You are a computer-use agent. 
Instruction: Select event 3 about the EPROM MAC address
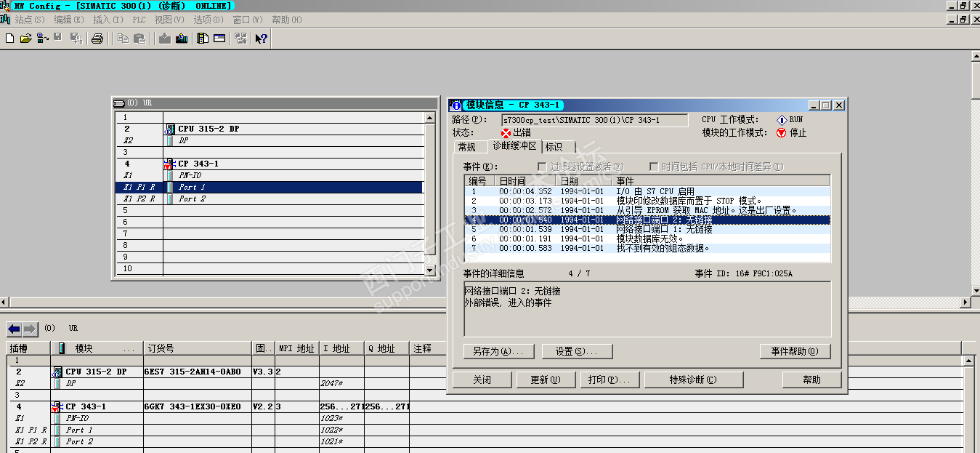(x=647, y=210)
